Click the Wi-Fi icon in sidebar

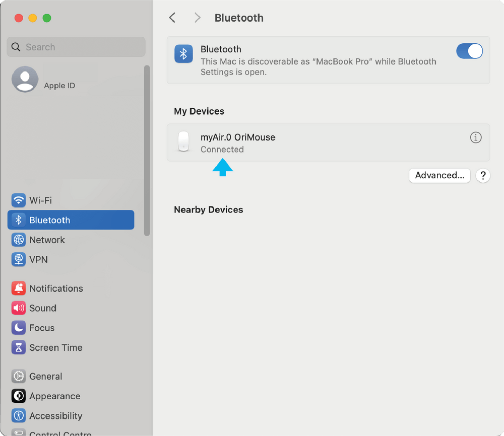pyautogui.click(x=19, y=200)
